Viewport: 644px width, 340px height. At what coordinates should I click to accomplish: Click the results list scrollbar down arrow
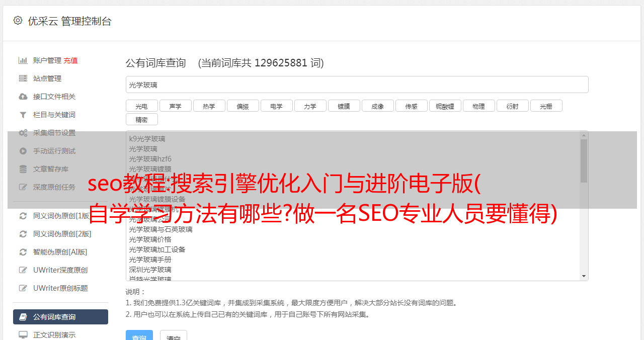(584, 276)
